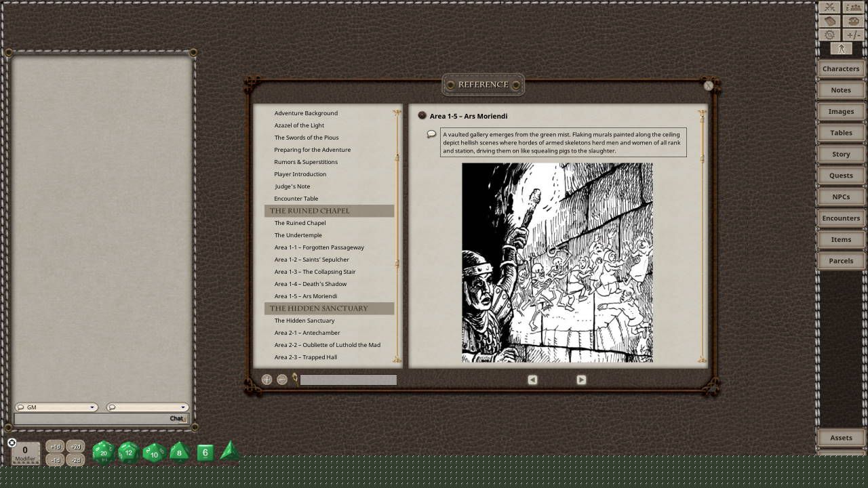Collapse reference index entries with minus icon
Viewport: 868px width, 488px height.
point(282,380)
